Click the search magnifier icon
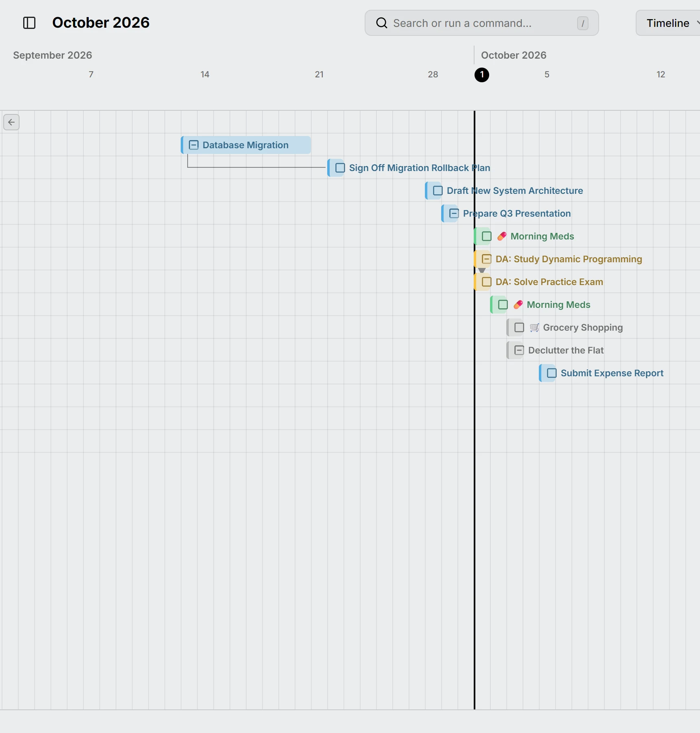This screenshot has width=700, height=733. [x=381, y=23]
